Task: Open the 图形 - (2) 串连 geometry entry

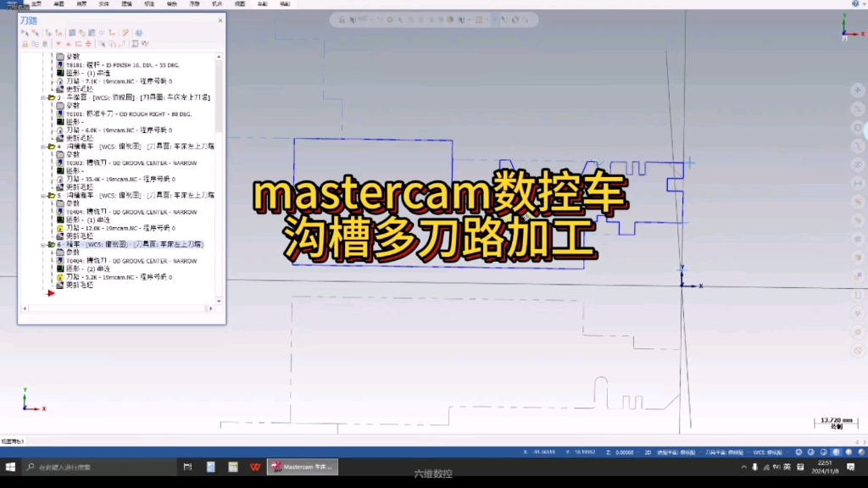Action: point(88,269)
